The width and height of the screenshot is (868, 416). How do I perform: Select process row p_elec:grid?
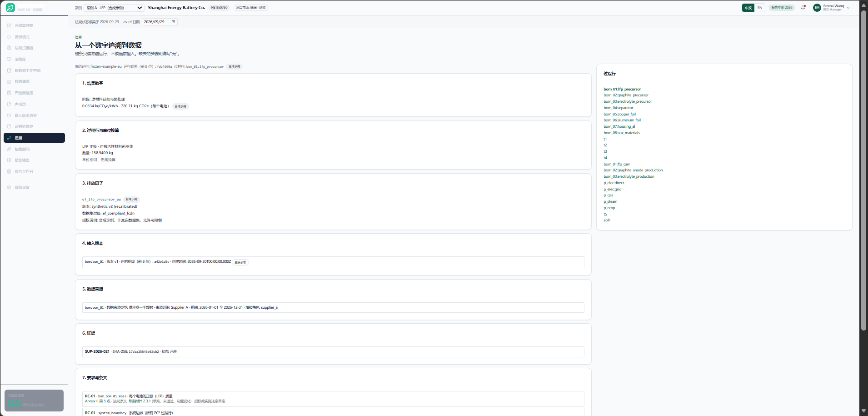(x=612, y=189)
